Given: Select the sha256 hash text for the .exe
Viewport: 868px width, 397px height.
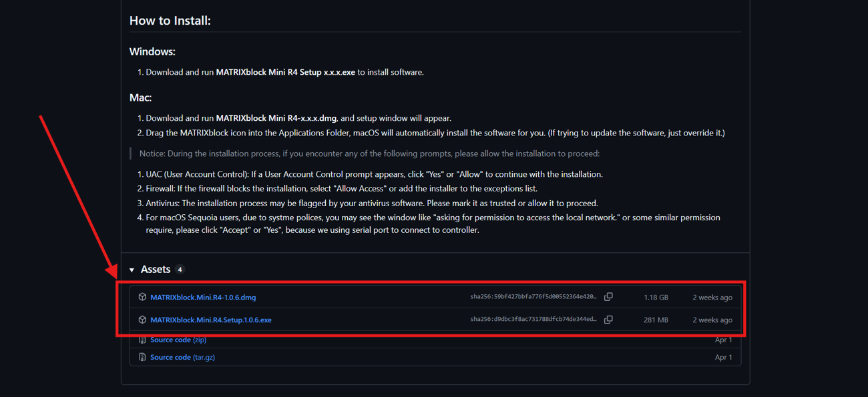Looking at the screenshot, I should pos(533,320).
